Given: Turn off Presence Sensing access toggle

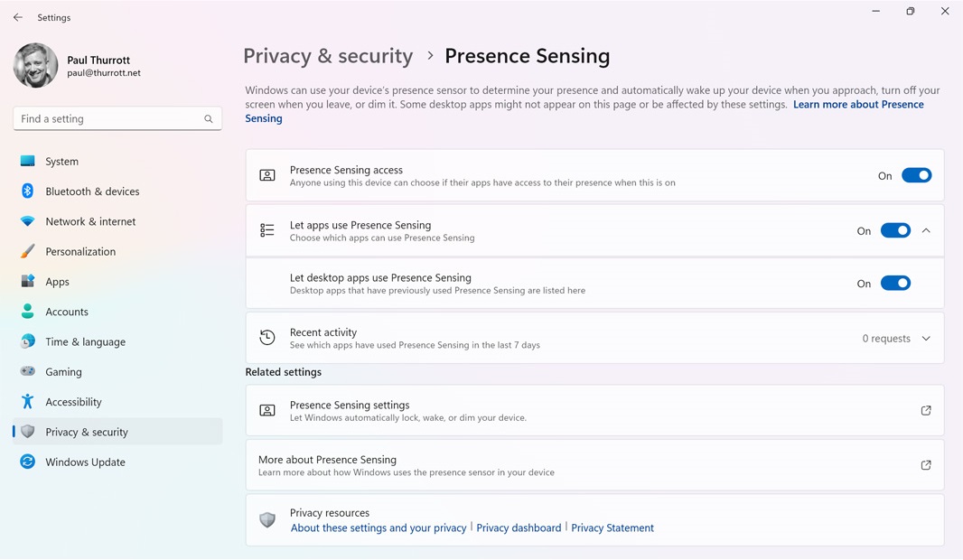Looking at the screenshot, I should (916, 175).
